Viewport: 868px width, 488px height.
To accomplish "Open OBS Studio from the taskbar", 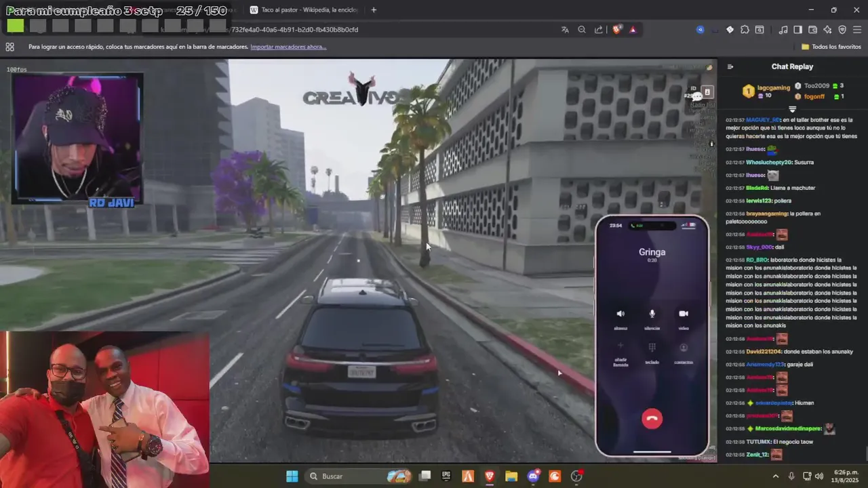I will [576, 476].
